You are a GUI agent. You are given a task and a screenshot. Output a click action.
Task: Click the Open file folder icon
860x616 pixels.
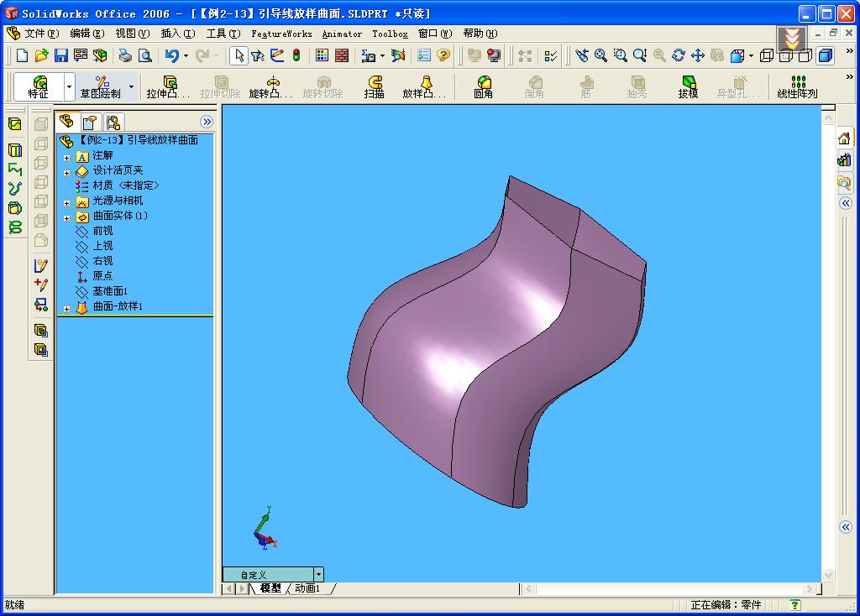tap(42, 55)
